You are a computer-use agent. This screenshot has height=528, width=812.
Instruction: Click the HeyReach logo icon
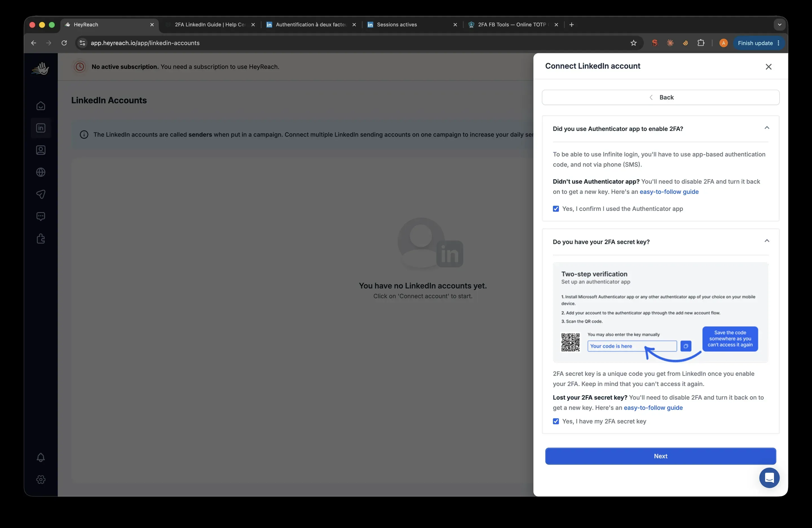[41, 68]
